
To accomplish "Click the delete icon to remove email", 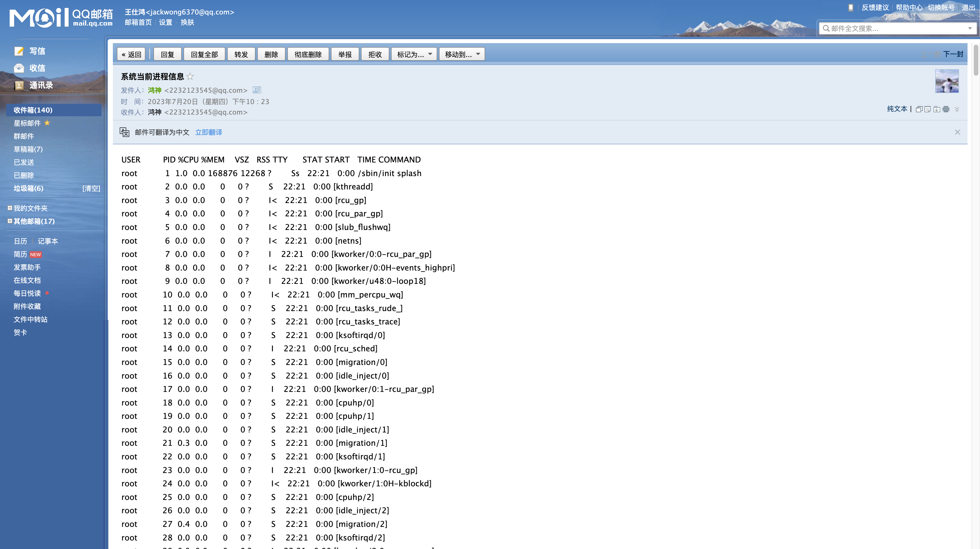I will tap(270, 54).
